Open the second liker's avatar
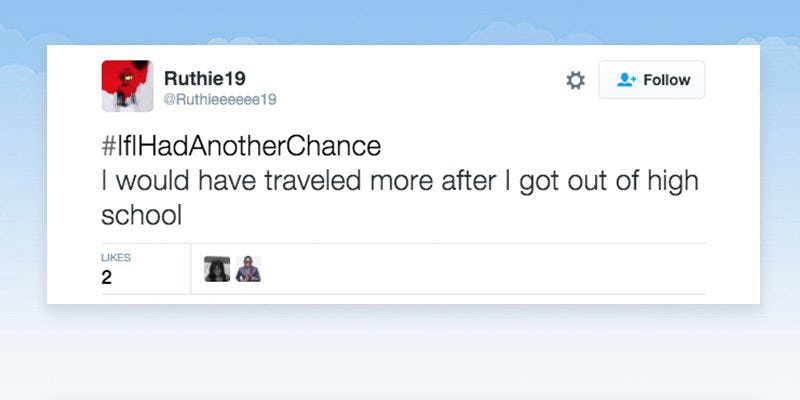Image resolution: width=800 pixels, height=400 pixels. pyautogui.click(x=248, y=269)
